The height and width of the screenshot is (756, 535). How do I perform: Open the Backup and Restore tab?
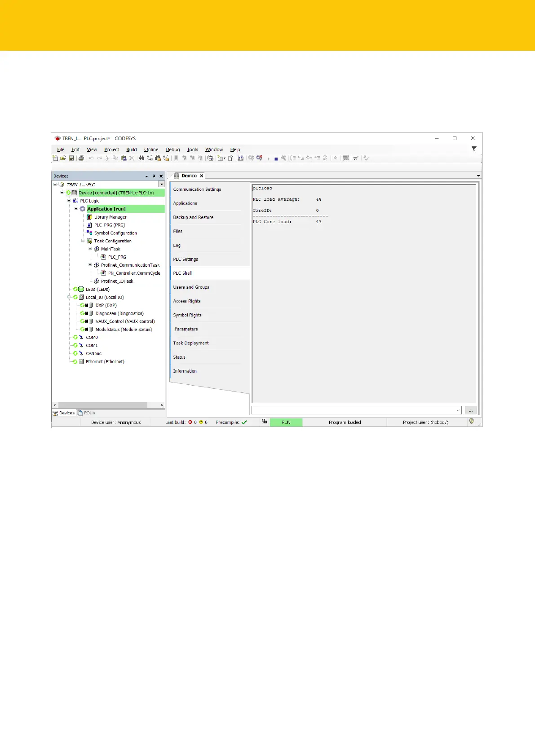pyautogui.click(x=209, y=217)
